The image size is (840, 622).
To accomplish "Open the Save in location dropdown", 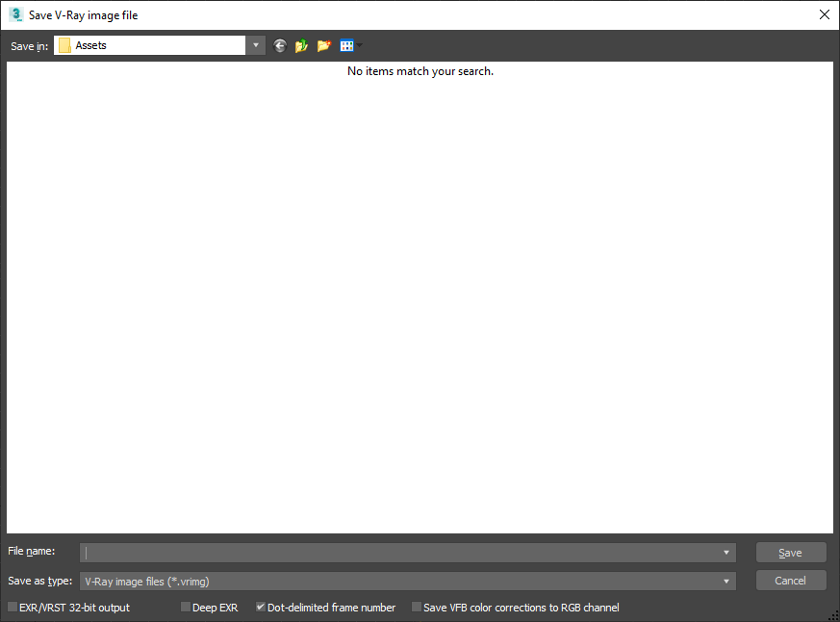I will (x=255, y=45).
